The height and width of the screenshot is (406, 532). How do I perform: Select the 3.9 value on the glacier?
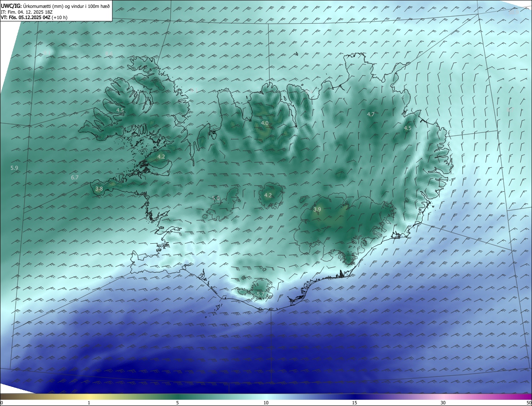click(317, 210)
